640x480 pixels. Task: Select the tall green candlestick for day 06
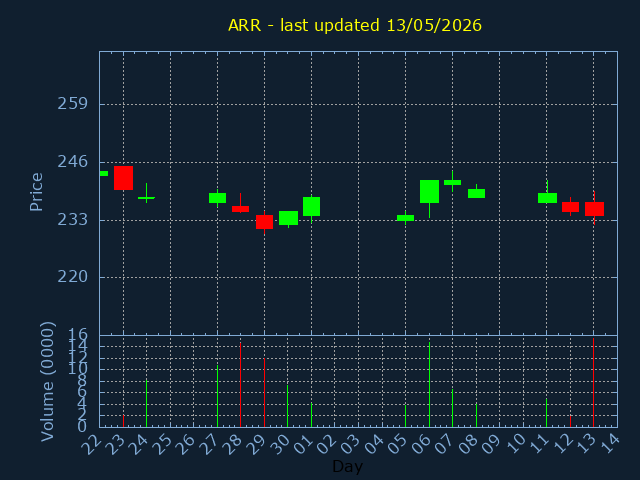click(429, 191)
